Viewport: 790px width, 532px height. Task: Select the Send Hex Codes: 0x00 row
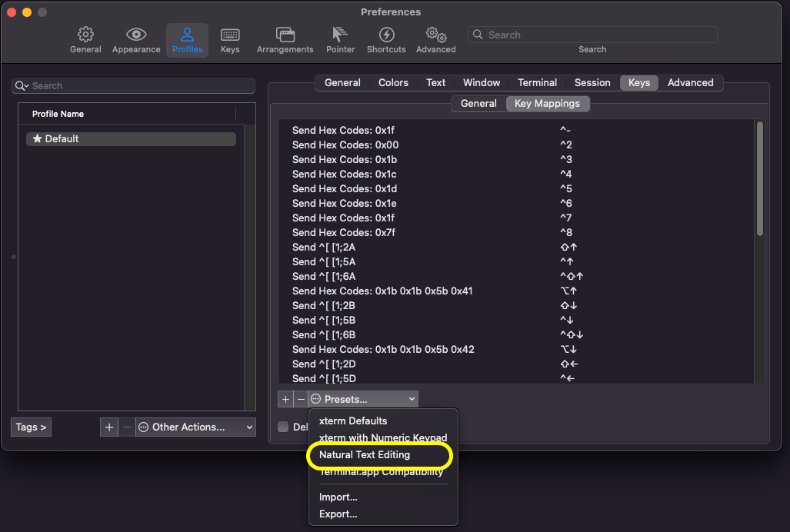tap(516, 145)
